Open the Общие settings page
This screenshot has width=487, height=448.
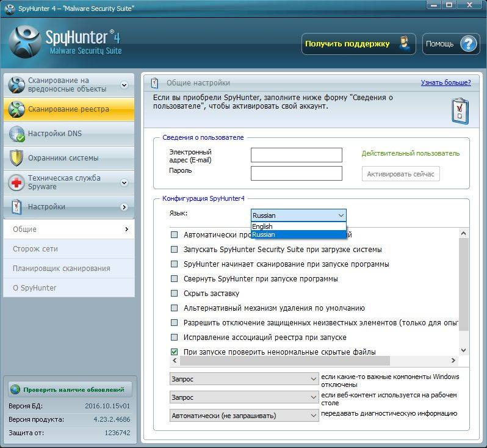pos(69,229)
